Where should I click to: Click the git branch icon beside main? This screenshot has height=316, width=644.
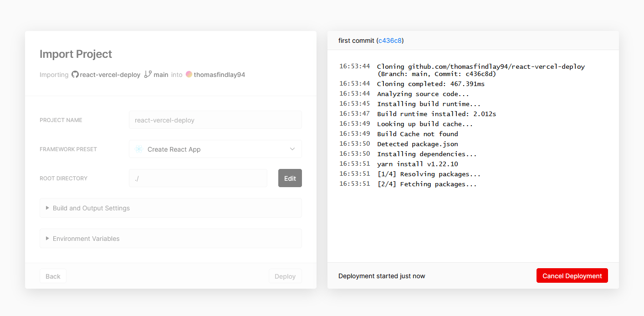click(x=148, y=74)
